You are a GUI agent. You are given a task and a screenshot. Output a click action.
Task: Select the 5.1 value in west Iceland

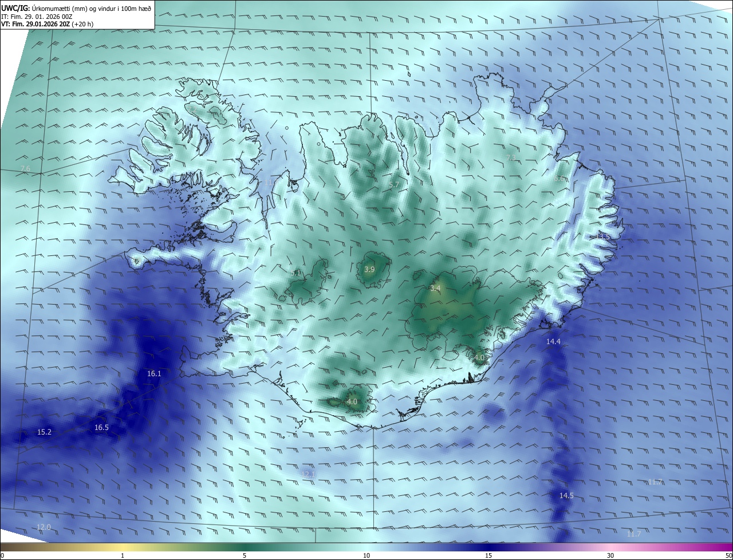tap(295, 273)
